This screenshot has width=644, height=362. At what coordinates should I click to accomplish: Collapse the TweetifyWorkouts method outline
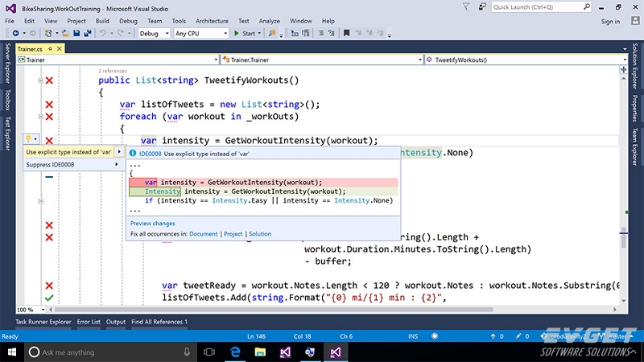(x=41, y=80)
